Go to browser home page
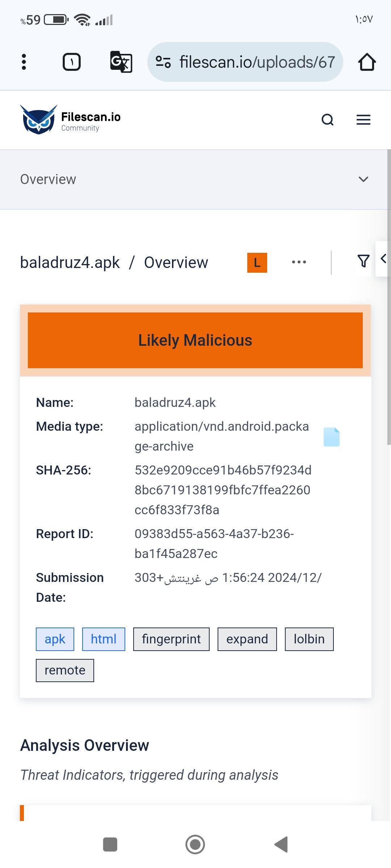391x868 pixels. 367,62
